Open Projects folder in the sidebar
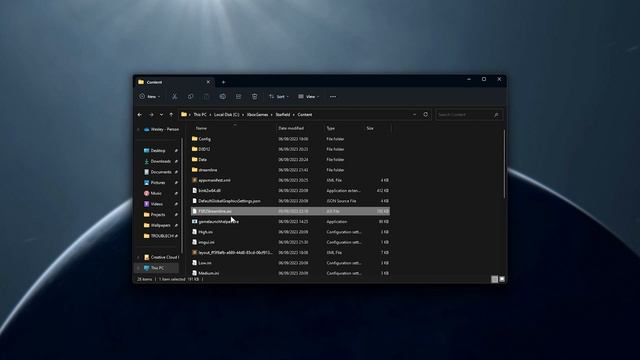Screen dimensions: 640x360 158,214
